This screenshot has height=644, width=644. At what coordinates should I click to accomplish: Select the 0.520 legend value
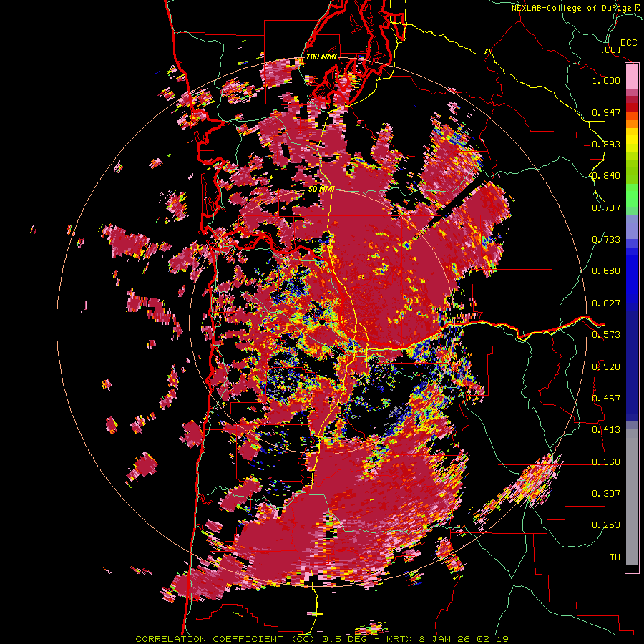pyautogui.click(x=606, y=367)
